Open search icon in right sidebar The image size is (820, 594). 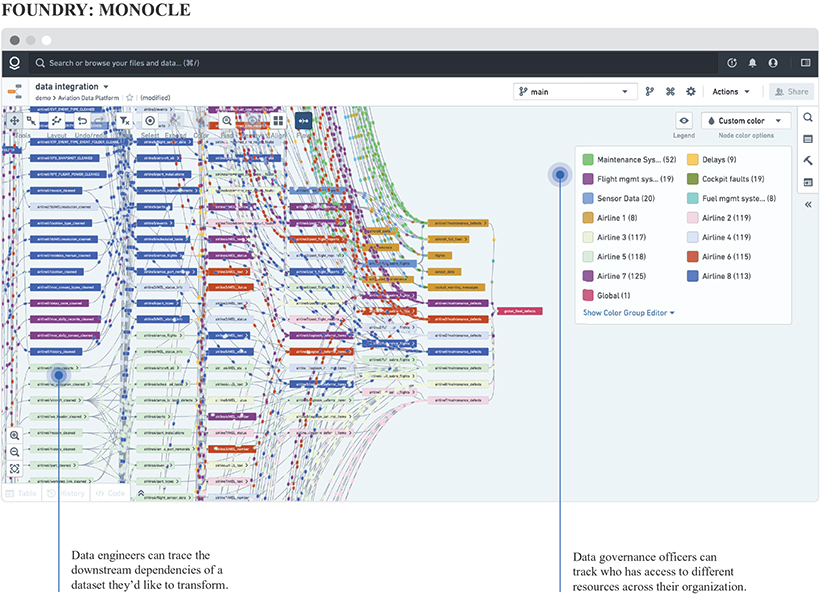pyautogui.click(x=807, y=118)
